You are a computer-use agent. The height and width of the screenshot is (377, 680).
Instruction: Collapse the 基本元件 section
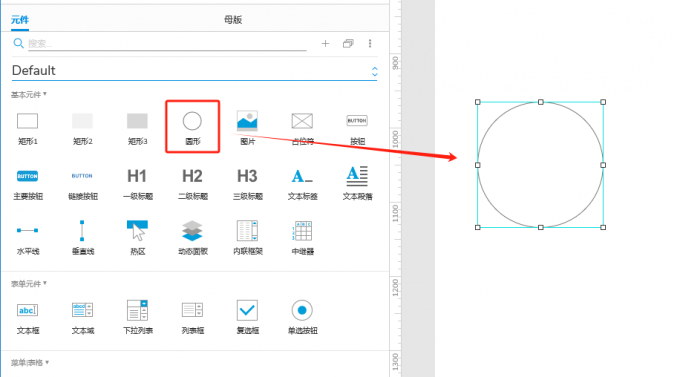coord(29,95)
